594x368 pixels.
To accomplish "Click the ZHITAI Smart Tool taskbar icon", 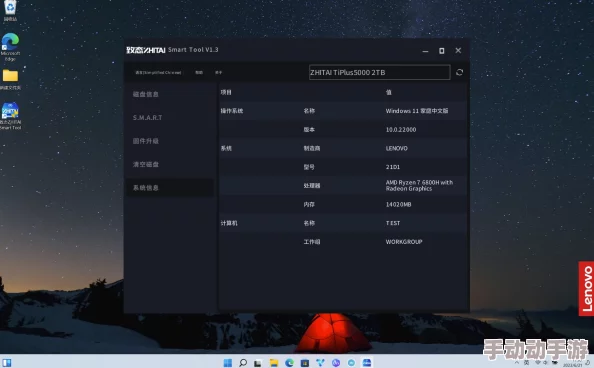I will tap(367, 363).
